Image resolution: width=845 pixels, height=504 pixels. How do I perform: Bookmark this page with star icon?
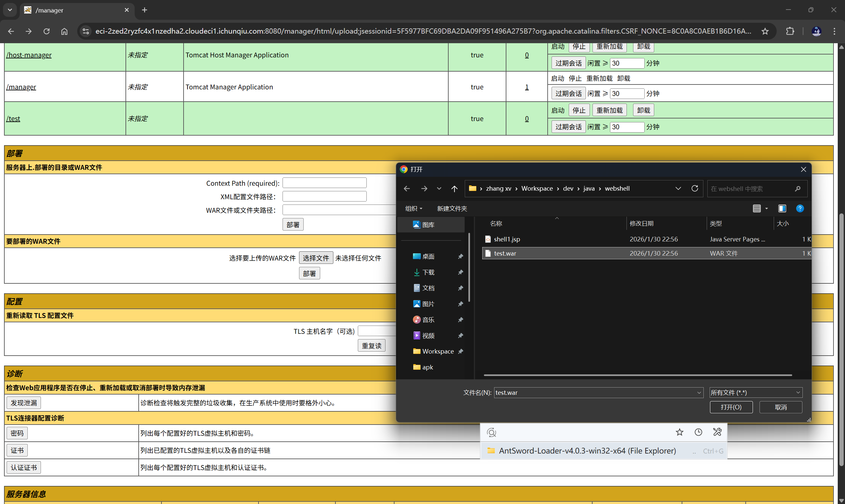pos(765,31)
